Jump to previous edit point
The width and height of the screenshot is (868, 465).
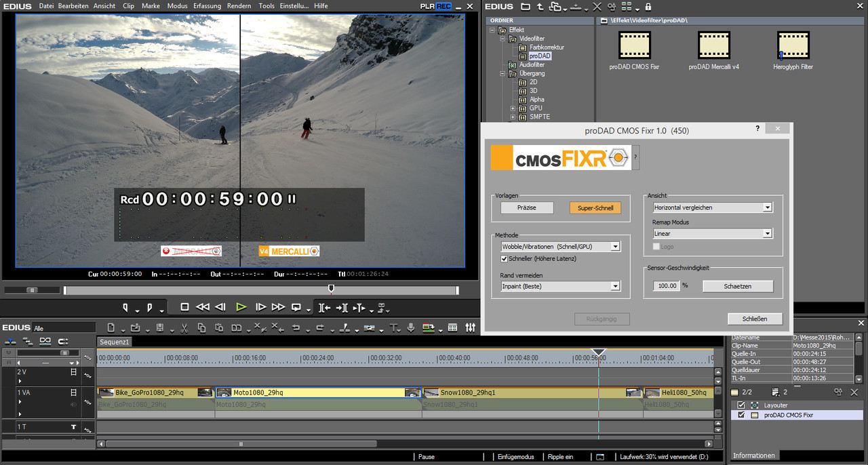[x=324, y=308]
